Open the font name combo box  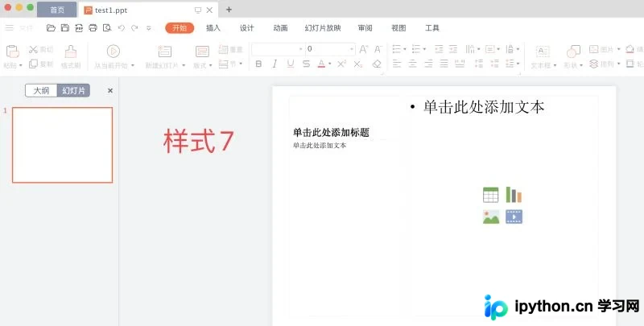[x=278, y=49]
